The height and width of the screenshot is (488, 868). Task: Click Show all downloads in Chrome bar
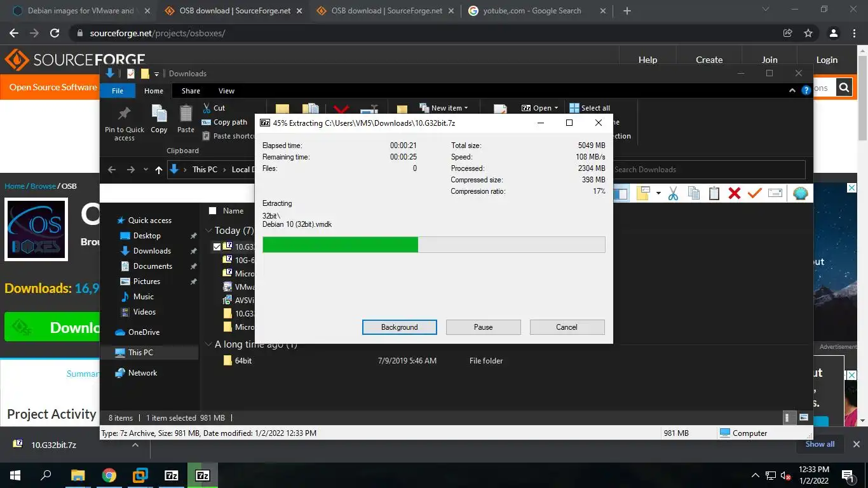pyautogui.click(x=820, y=444)
